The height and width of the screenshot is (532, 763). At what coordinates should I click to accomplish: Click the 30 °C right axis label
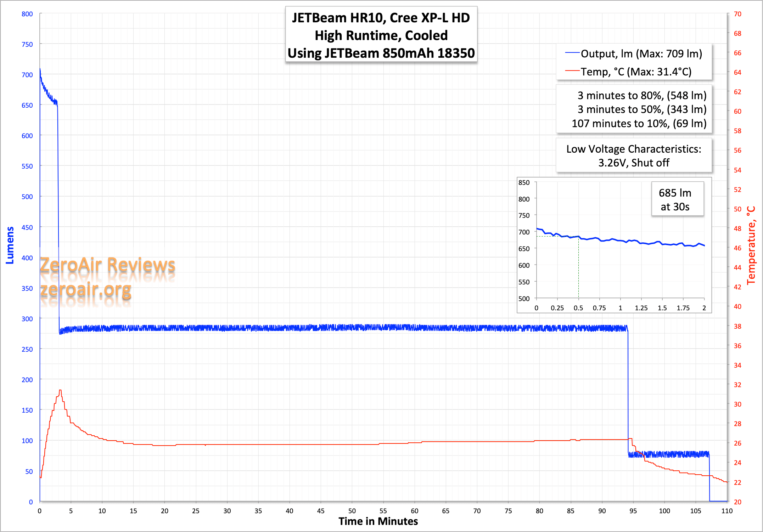(737, 404)
